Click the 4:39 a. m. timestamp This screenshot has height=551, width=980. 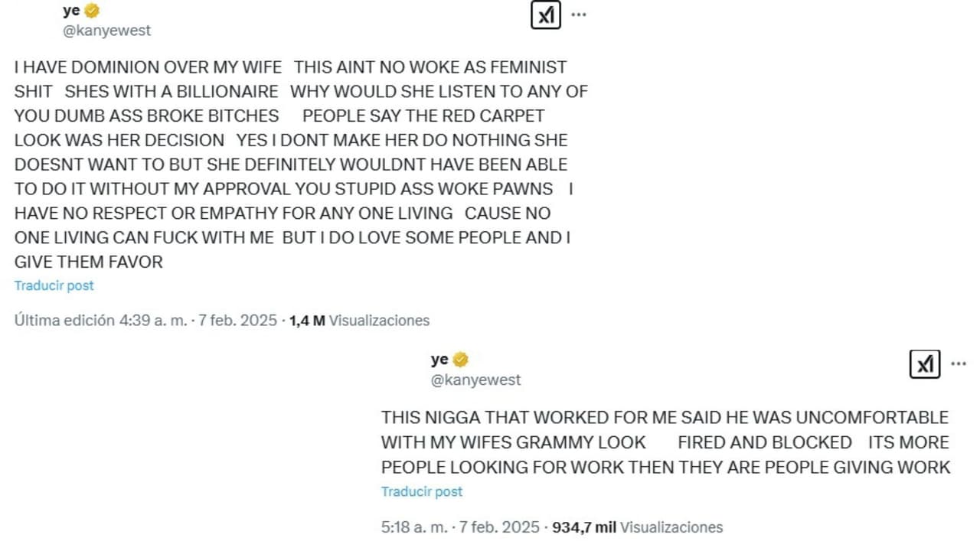[153, 321]
